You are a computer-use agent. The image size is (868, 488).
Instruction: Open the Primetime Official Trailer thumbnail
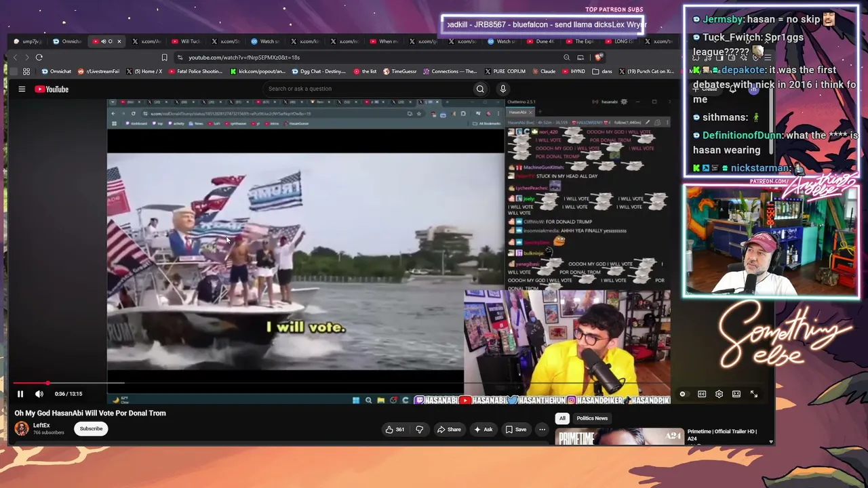[x=620, y=436]
